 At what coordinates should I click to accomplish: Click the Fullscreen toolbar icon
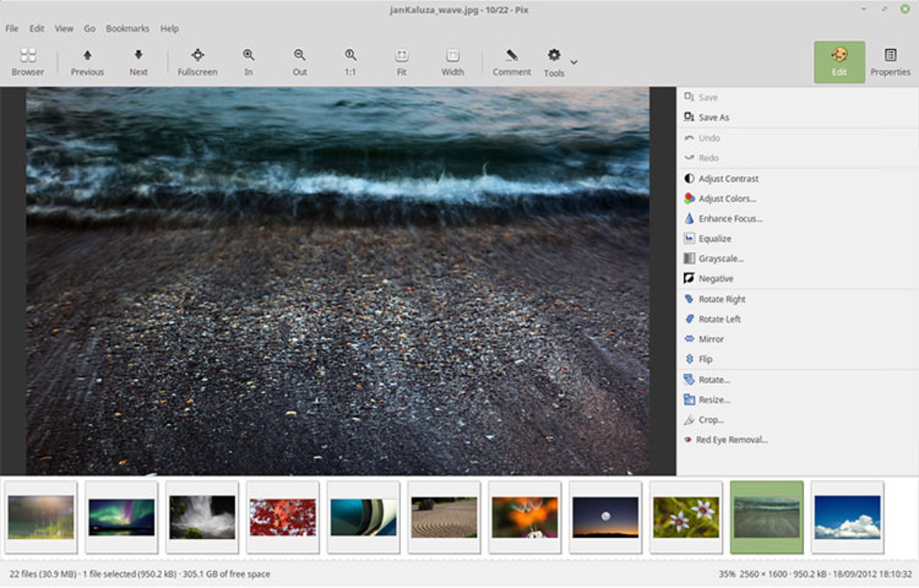point(197,62)
